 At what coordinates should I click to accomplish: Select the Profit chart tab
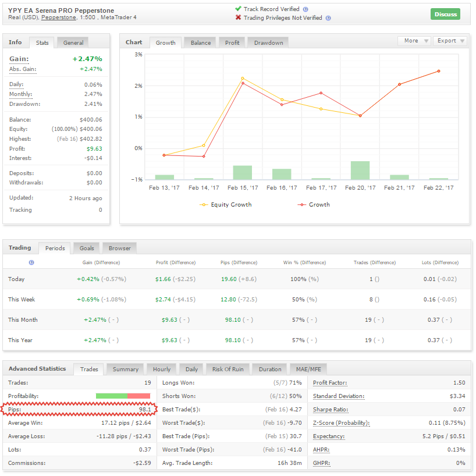click(232, 43)
